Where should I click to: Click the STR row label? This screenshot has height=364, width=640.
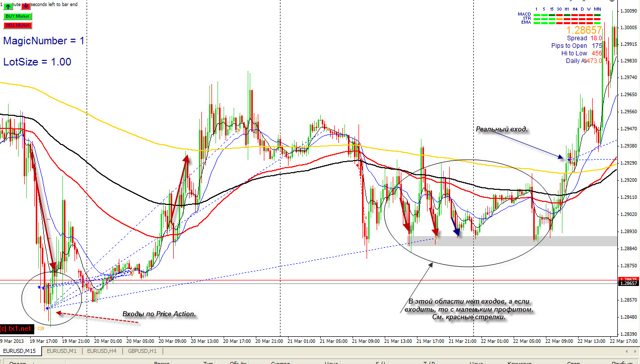tap(527, 18)
